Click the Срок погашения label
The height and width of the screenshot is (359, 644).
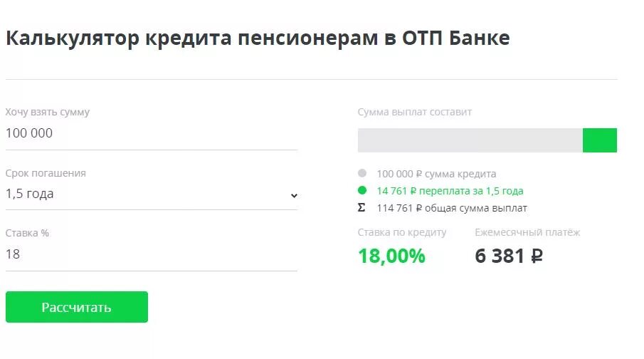click(46, 173)
